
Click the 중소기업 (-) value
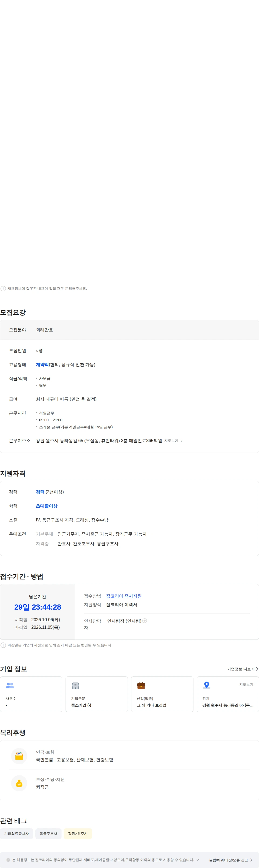(x=81, y=705)
